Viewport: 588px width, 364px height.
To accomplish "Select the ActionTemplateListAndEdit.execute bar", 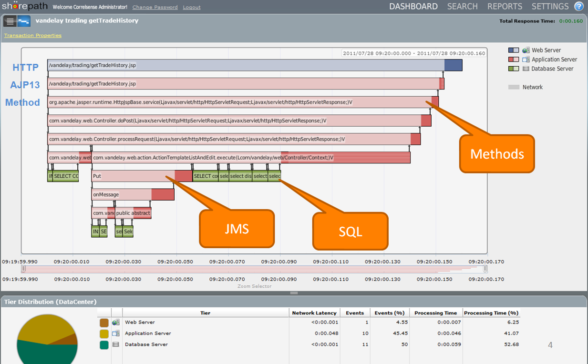I will pos(251,158).
